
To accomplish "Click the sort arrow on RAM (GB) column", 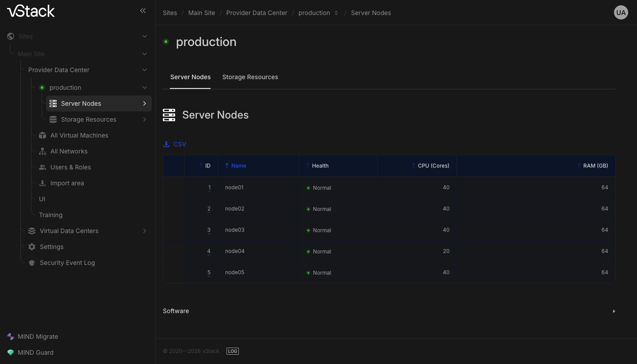I will click(x=579, y=166).
